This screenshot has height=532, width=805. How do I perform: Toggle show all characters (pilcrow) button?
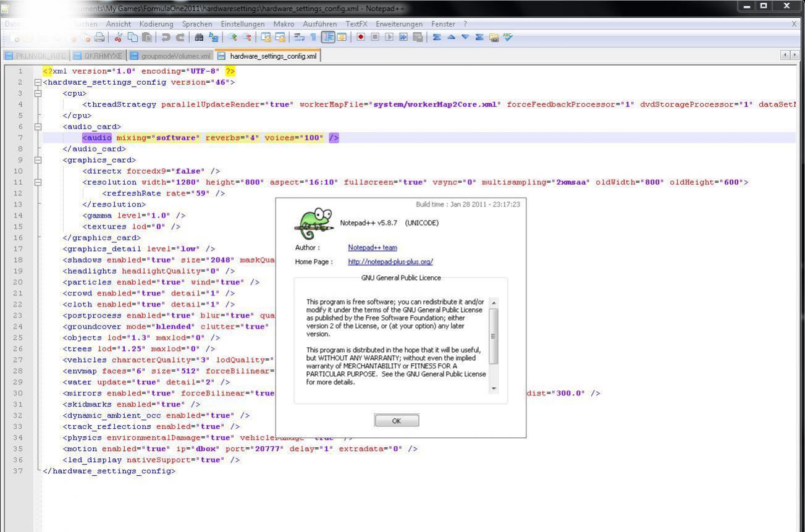pos(313,37)
